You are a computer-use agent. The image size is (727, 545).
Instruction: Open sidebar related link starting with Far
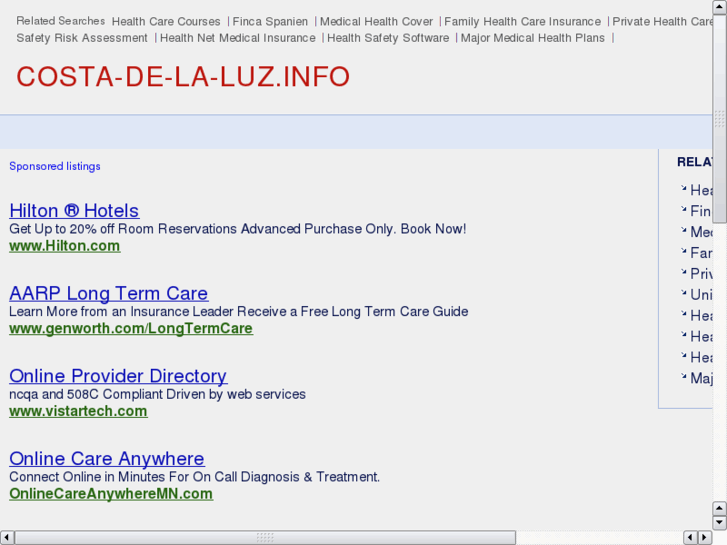701,253
